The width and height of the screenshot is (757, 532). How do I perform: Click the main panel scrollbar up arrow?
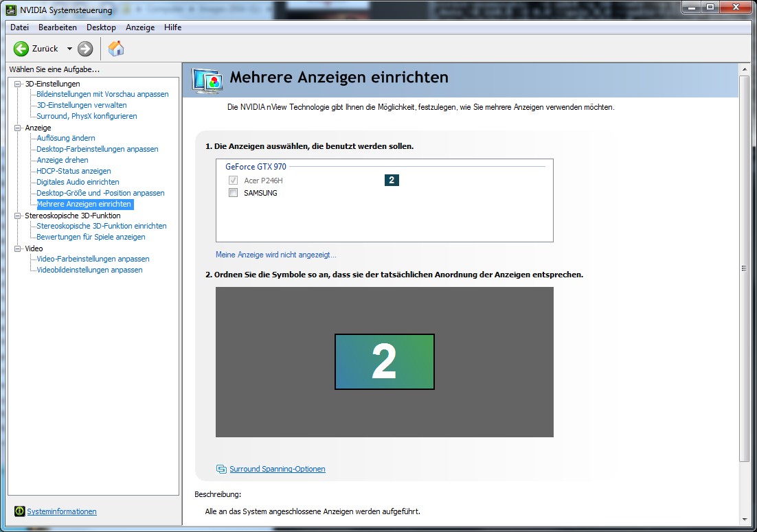[744, 69]
